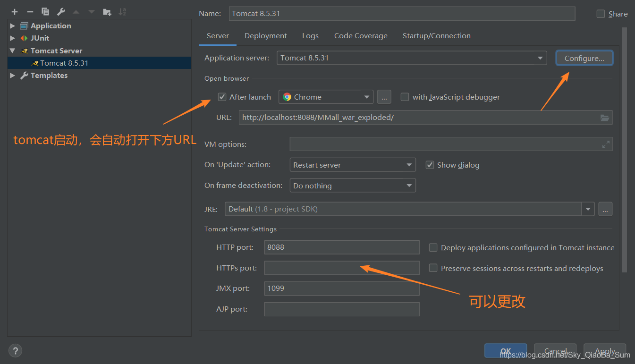635x364 pixels.
Task: Copy configuration icon in toolbar
Action: coord(45,12)
